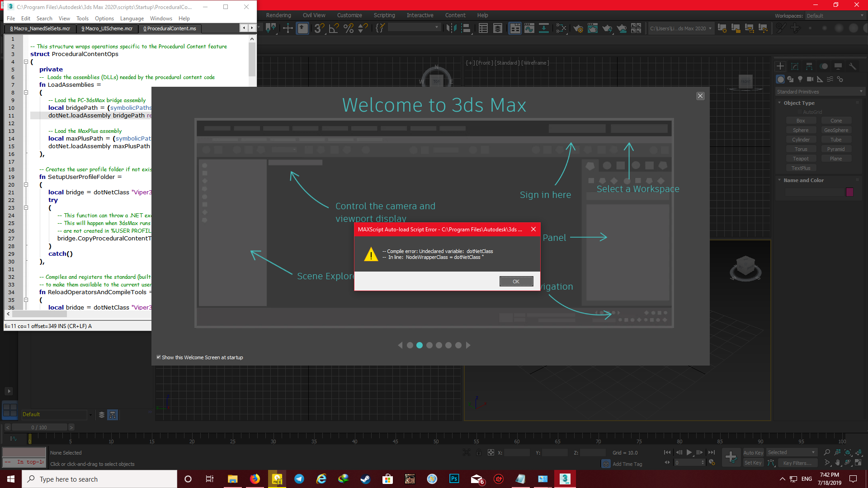Click the Box primitive button

(801, 121)
